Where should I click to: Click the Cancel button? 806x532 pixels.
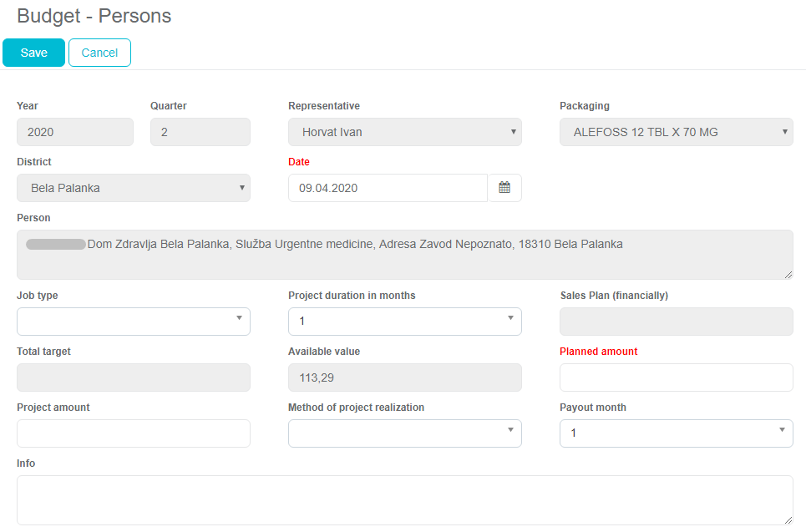point(99,53)
